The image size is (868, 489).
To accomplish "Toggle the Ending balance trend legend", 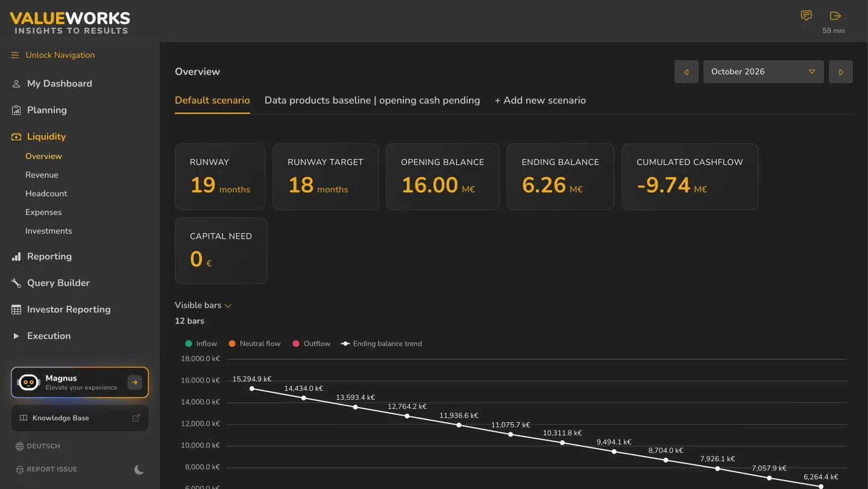I will tap(382, 344).
